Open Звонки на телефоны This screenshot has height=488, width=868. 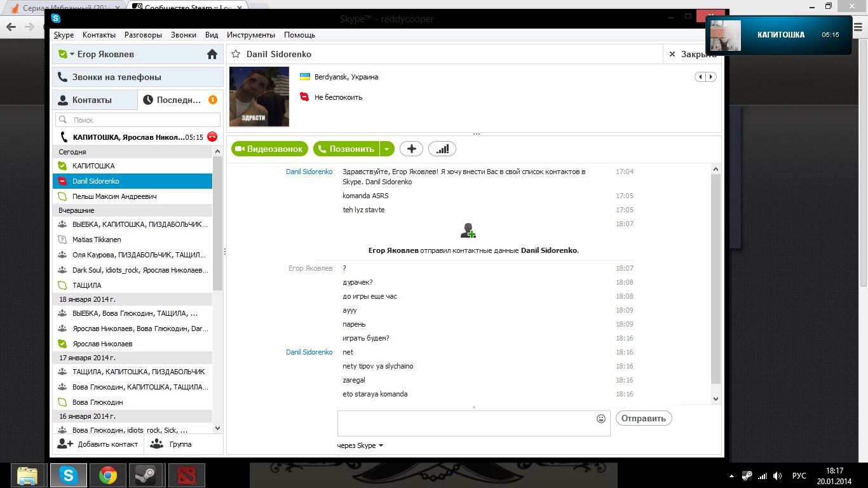point(137,77)
